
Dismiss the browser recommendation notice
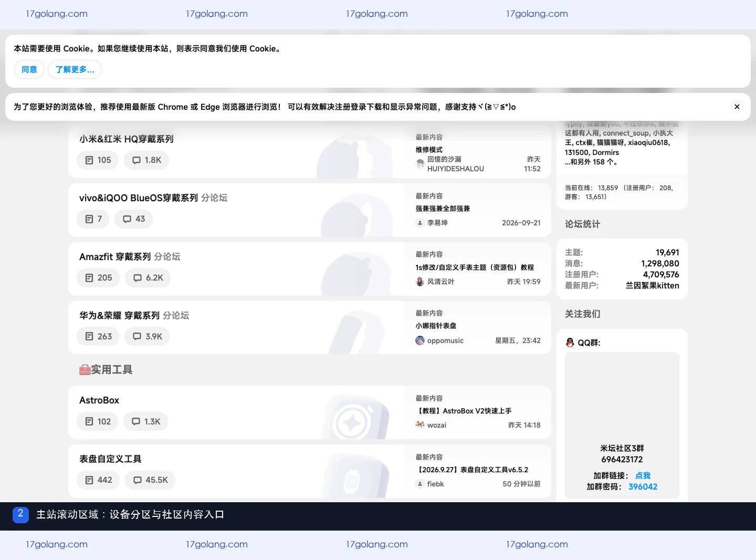[737, 107]
